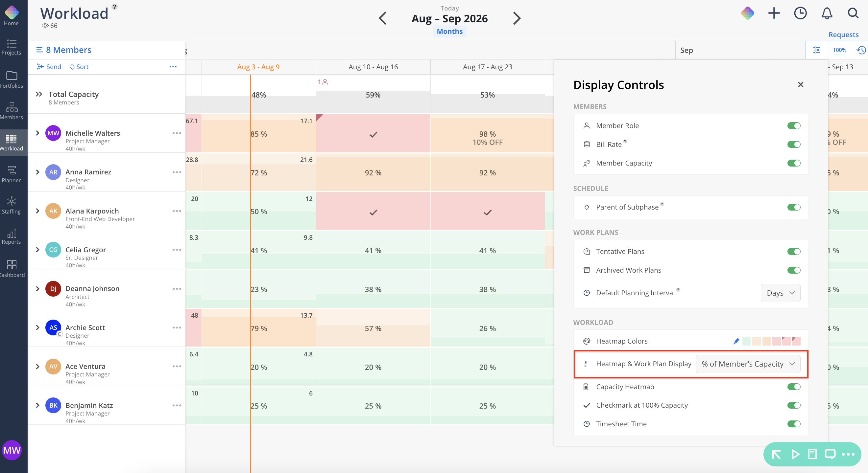Expand Michelle Walters row
Viewport: 868px width, 473px height.
37,133
